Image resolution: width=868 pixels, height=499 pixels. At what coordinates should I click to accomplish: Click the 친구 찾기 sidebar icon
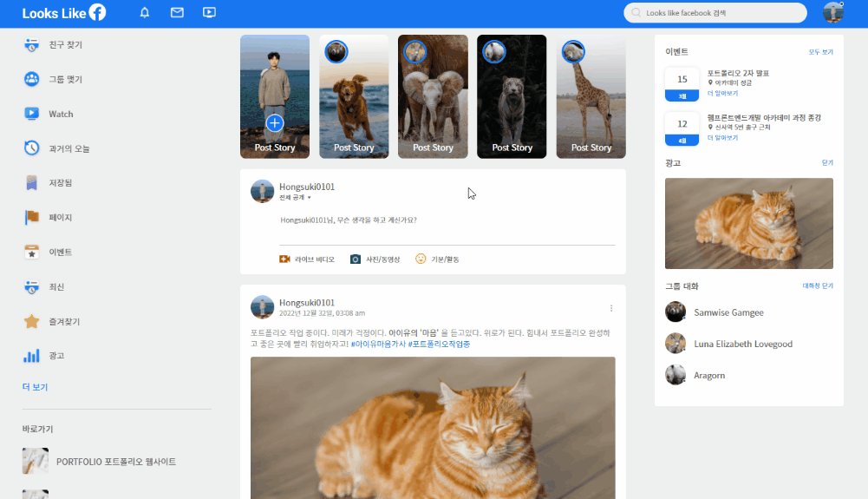[x=31, y=45]
